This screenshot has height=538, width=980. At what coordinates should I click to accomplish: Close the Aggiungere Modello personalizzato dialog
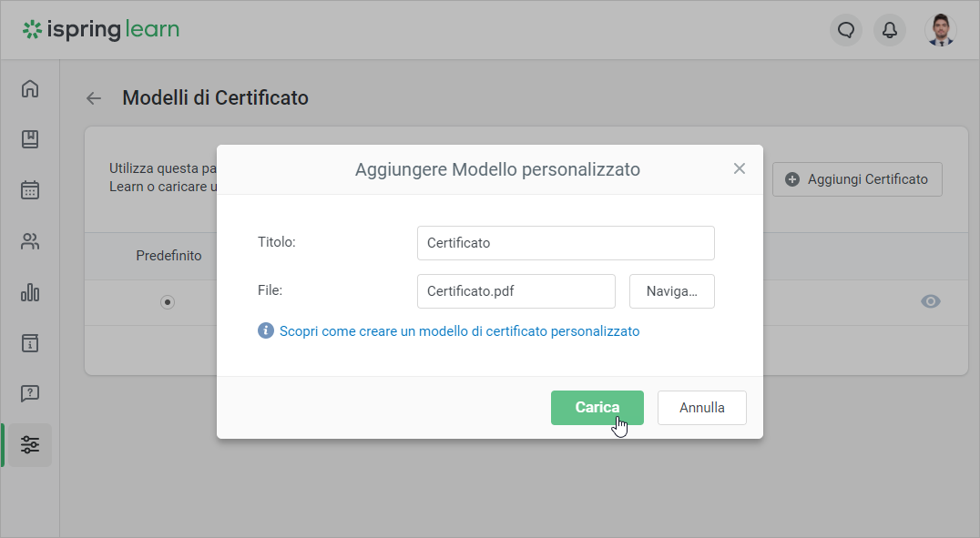point(740,168)
